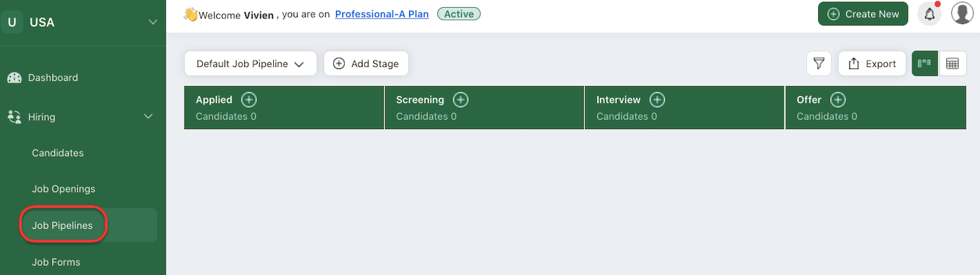This screenshot has height=275, width=980.
Task: Open the Default Job Pipeline dropdown
Action: 251,63
